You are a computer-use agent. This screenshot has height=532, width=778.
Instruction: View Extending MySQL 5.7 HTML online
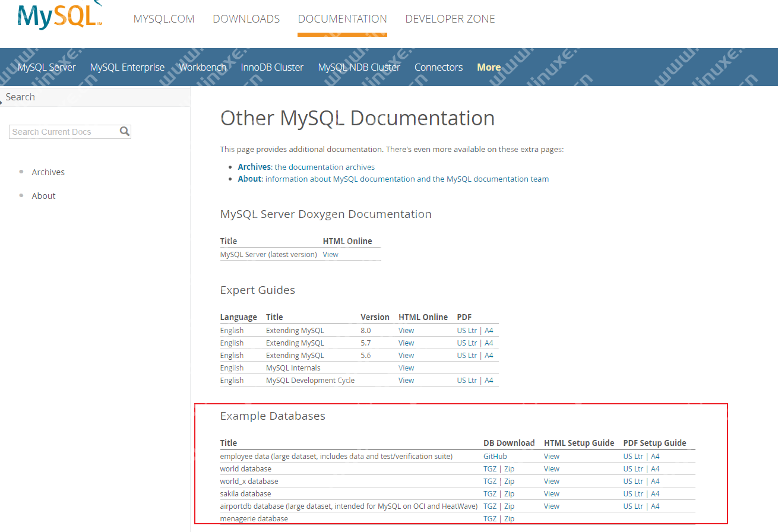(406, 343)
